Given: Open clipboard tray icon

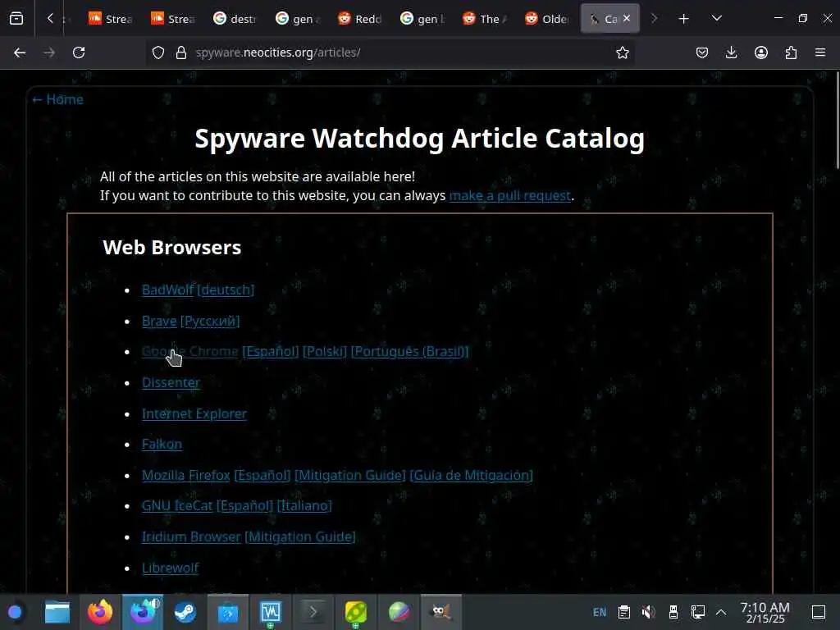Looking at the screenshot, I should pos(624,612).
